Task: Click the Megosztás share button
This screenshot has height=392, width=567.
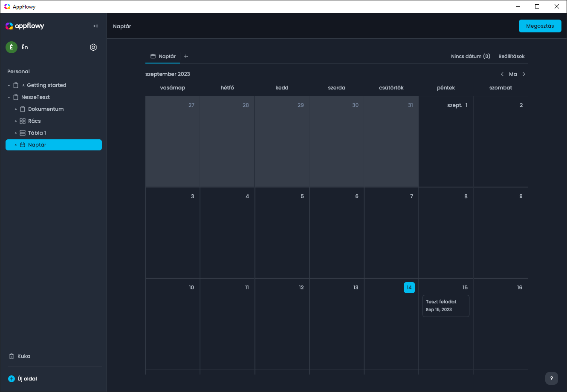Action: 540,26
